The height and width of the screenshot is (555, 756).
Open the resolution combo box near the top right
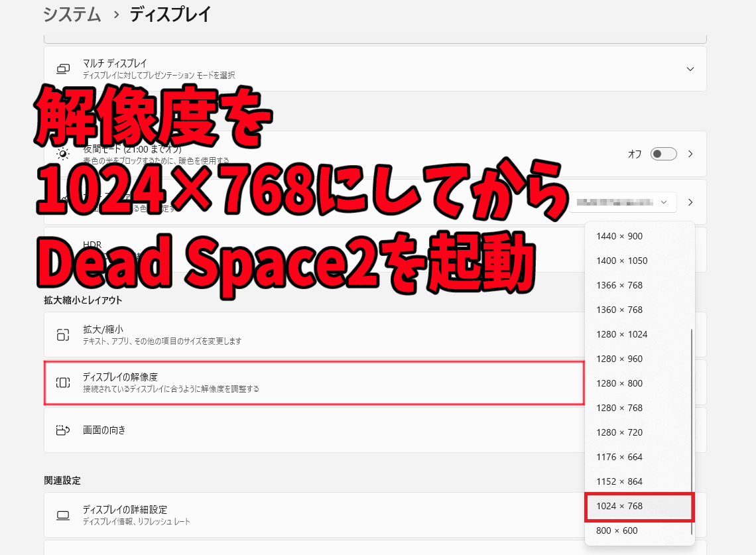pos(622,202)
